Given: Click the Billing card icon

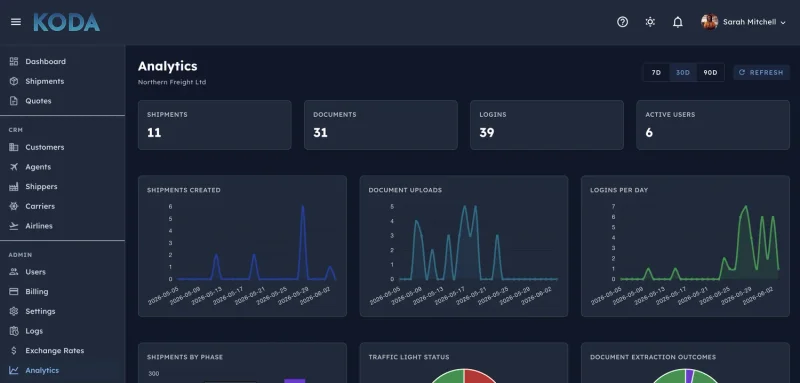Looking at the screenshot, I should (14, 292).
